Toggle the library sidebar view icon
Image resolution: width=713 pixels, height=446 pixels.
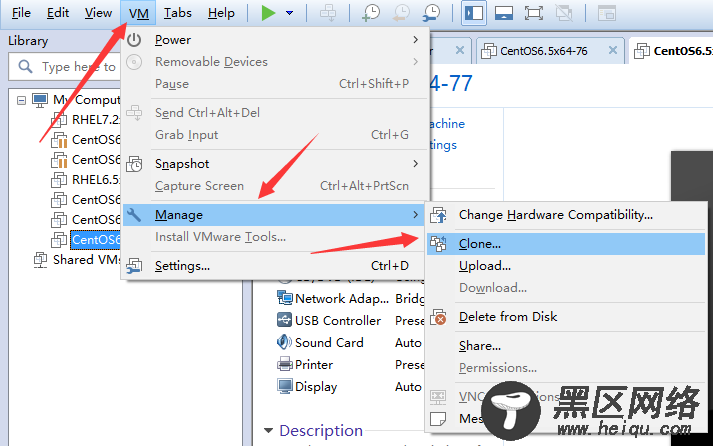tap(473, 13)
